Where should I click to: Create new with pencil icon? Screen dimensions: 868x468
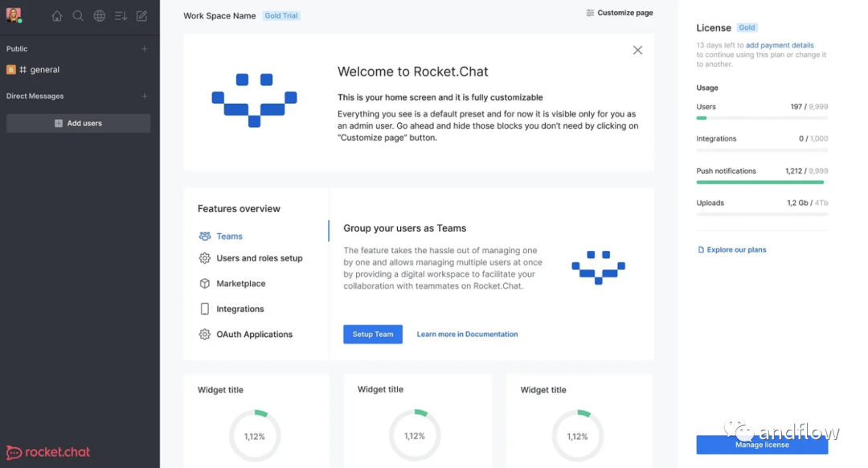141,16
